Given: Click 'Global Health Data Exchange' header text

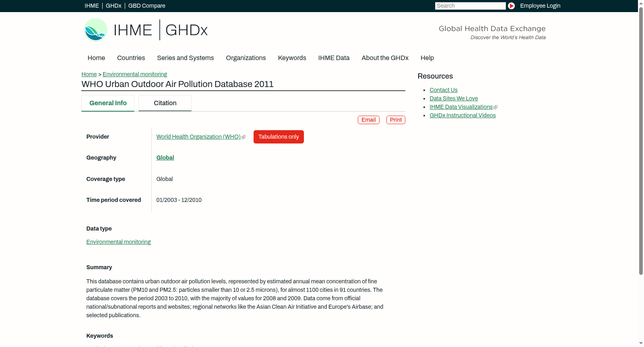Looking at the screenshot, I should (x=492, y=29).
